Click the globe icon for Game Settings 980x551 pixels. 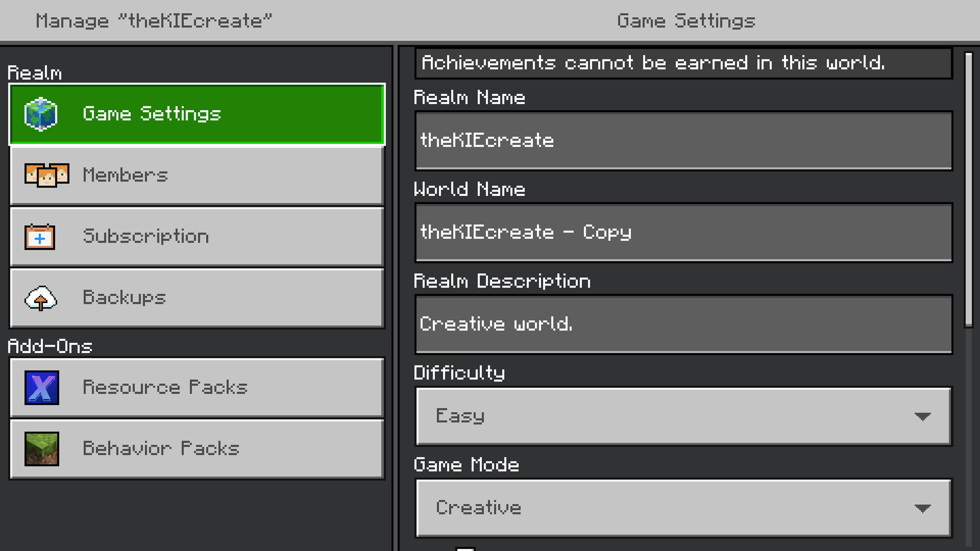tap(41, 114)
